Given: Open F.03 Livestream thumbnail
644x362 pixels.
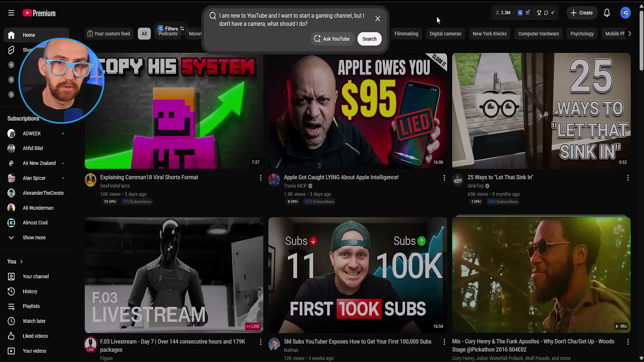Looking at the screenshot, I should tap(174, 275).
